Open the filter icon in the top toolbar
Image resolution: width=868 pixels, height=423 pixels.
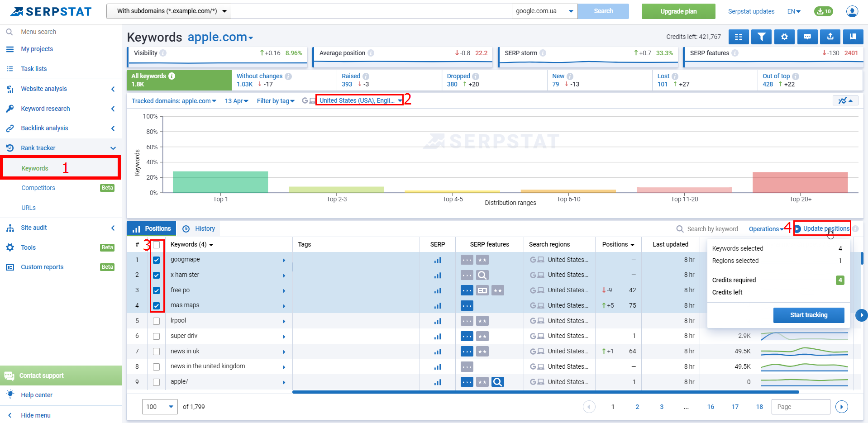761,37
